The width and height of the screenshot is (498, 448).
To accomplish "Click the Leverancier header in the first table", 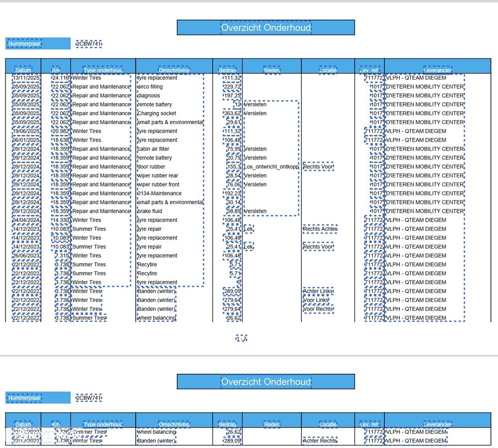I will [x=438, y=70].
